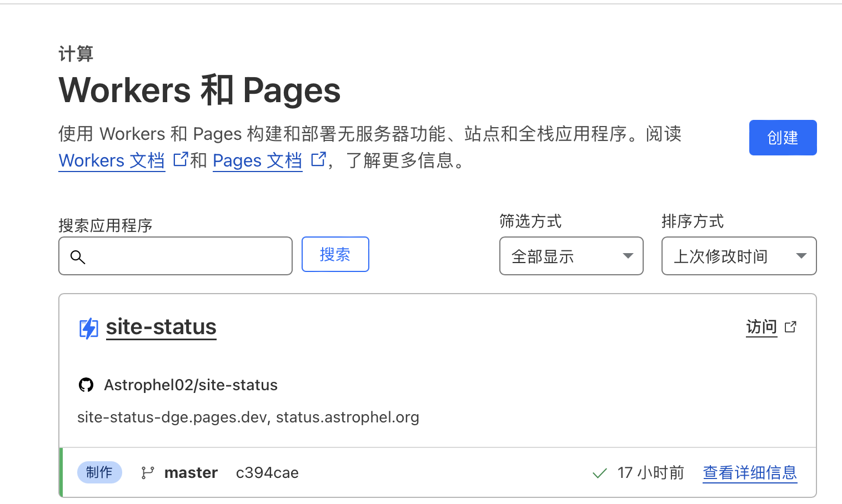The height and width of the screenshot is (504, 842).
Task: Click the external-link icon beside 访问
Action: [x=790, y=327]
